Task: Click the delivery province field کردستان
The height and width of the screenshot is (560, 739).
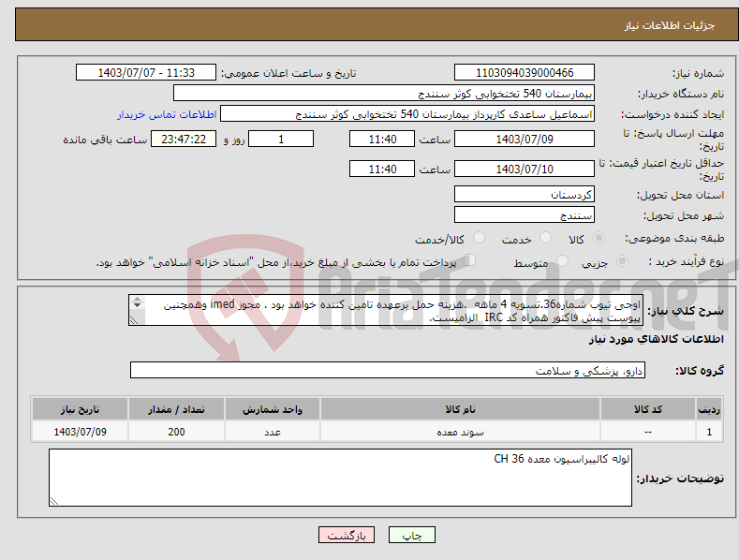Action: [x=525, y=194]
